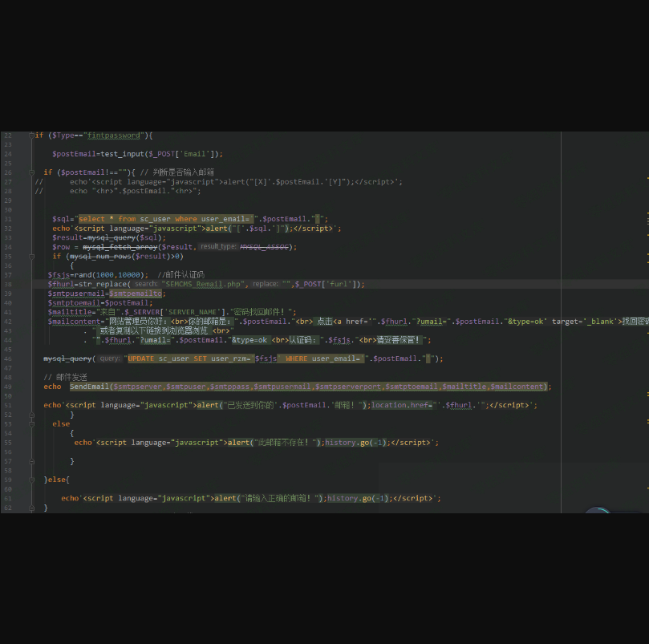
Task: Place cursor on the SendEmail function call
Action: tap(89, 387)
